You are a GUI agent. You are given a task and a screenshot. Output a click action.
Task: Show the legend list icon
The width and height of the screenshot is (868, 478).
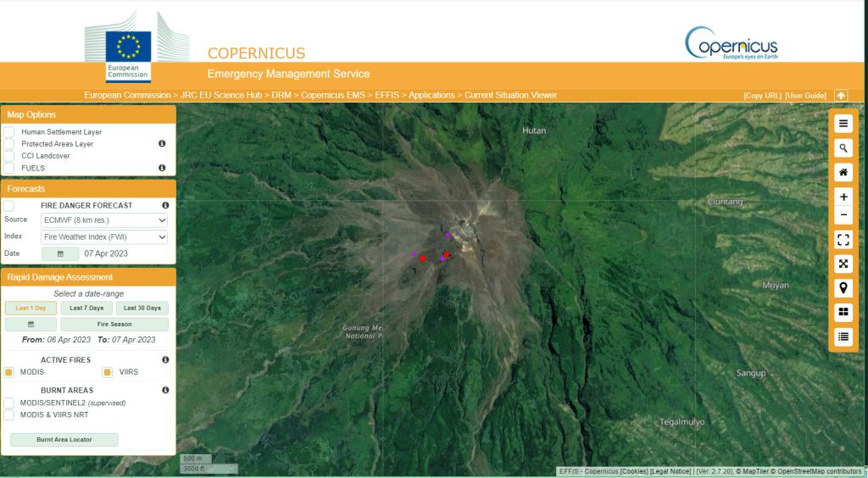tap(843, 336)
